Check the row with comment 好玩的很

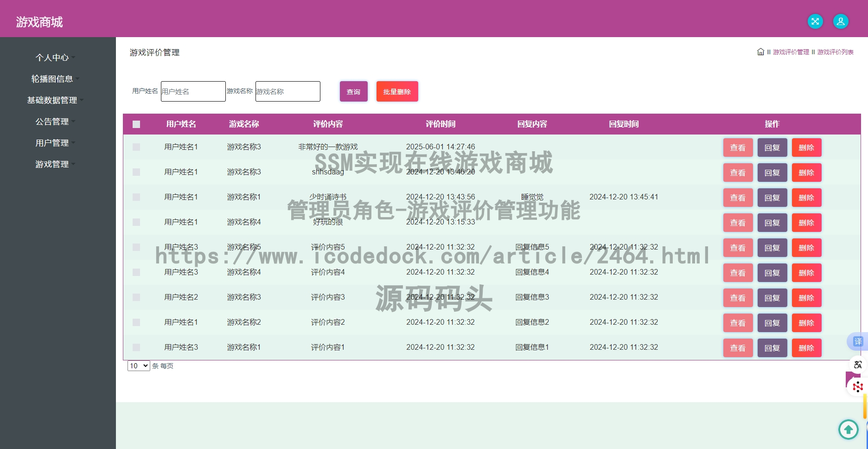(136, 222)
